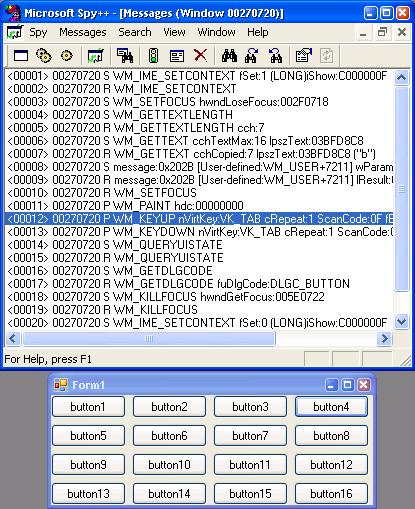Viewport: 415px width, 509px height.
Task: Click horizontal scrollbar left arrow
Action: [13, 339]
